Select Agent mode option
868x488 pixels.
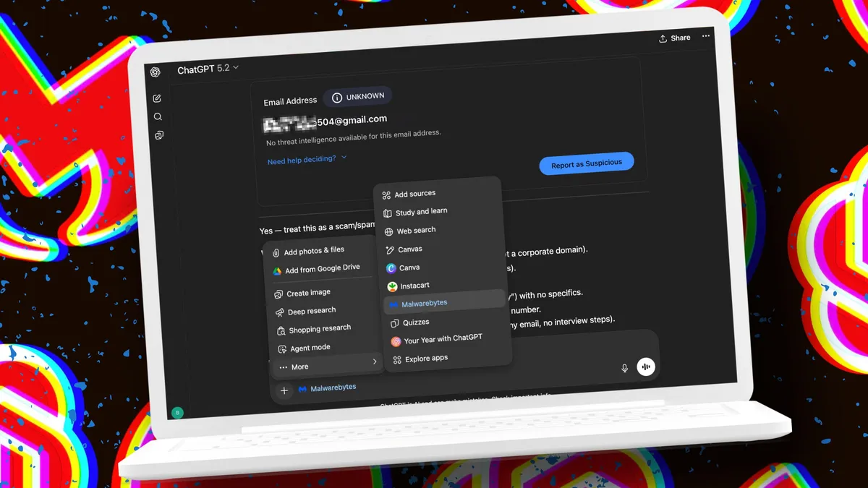click(x=310, y=348)
